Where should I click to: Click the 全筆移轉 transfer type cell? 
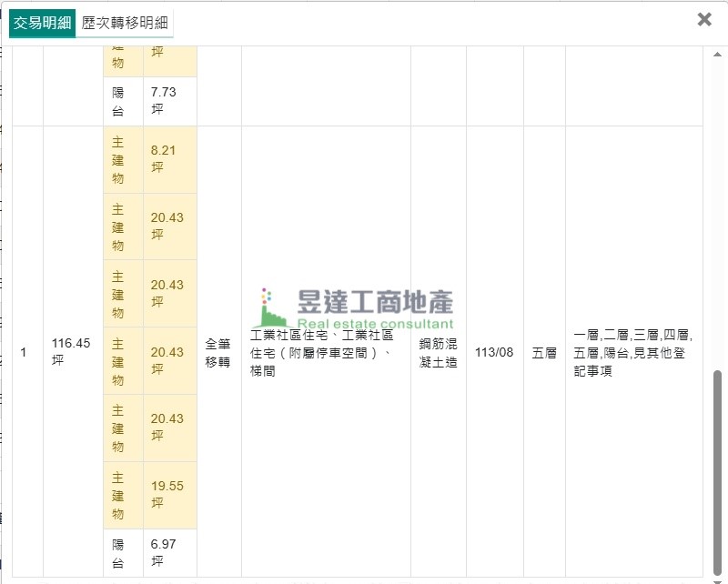tap(218, 352)
